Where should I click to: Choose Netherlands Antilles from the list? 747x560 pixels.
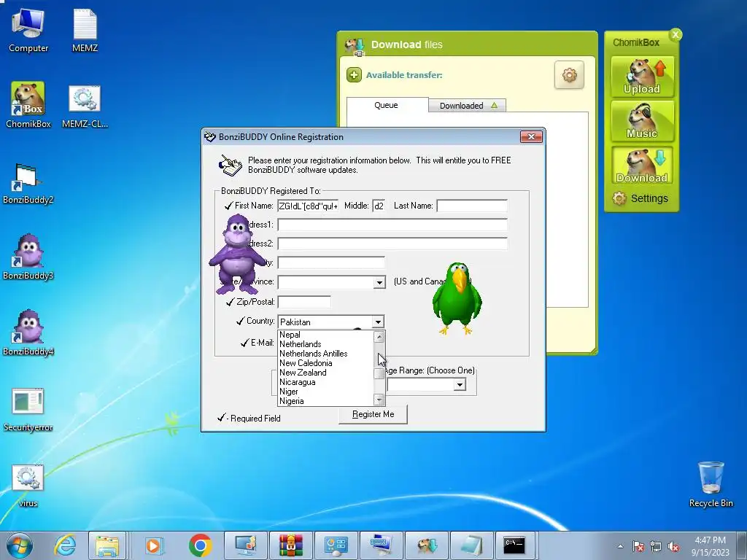pyautogui.click(x=326, y=354)
